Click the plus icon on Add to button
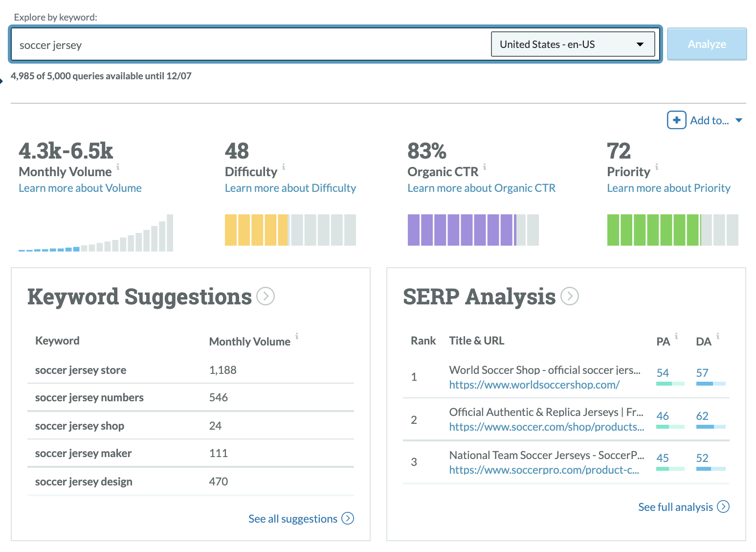The height and width of the screenshot is (552, 756). 676,120
